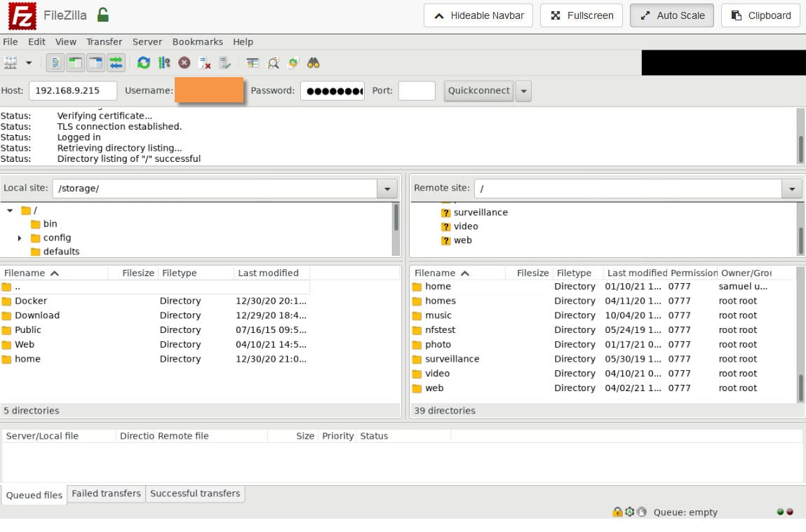The width and height of the screenshot is (806, 532).
Task: Sort remote files by Filesize column
Action: tap(530, 273)
